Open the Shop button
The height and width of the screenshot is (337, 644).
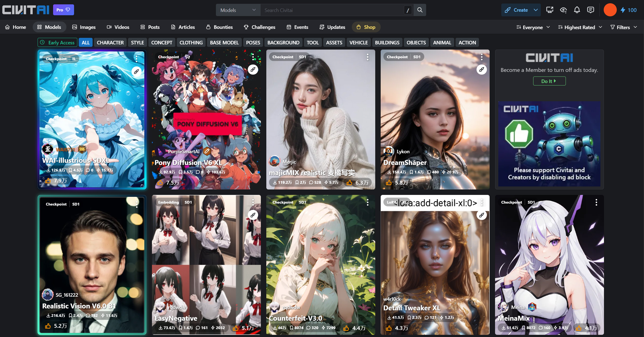pyautogui.click(x=366, y=27)
